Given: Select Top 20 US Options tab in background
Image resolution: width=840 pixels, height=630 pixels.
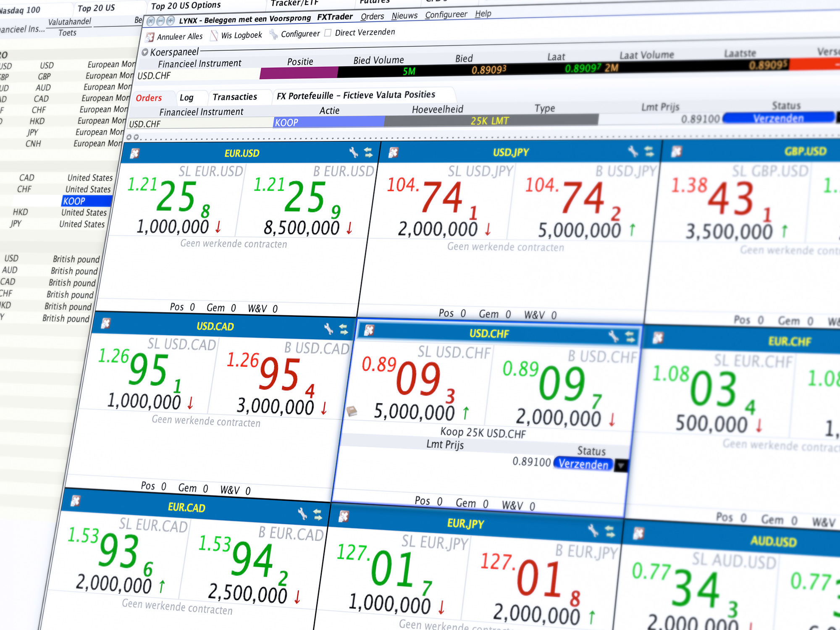Looking at the screenshot, I should coord(186,6).
